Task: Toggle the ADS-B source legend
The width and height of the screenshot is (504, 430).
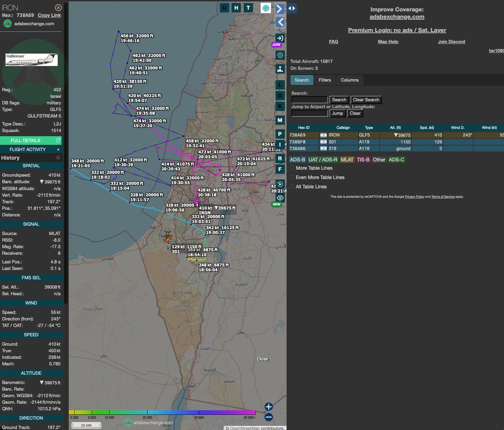Action: 297,160
